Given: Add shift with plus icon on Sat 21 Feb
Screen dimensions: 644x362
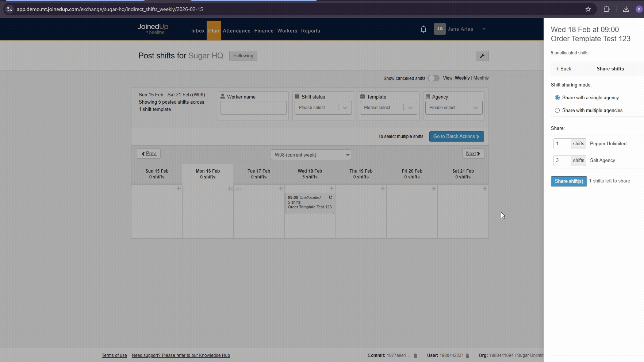Looking at the screenshot, I should tap(484, 189).
